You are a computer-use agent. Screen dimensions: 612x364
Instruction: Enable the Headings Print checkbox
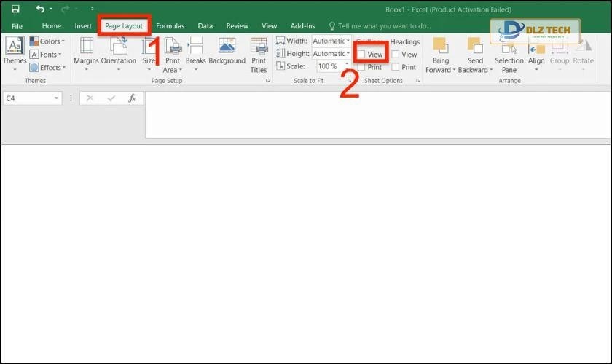click(395, 67)
